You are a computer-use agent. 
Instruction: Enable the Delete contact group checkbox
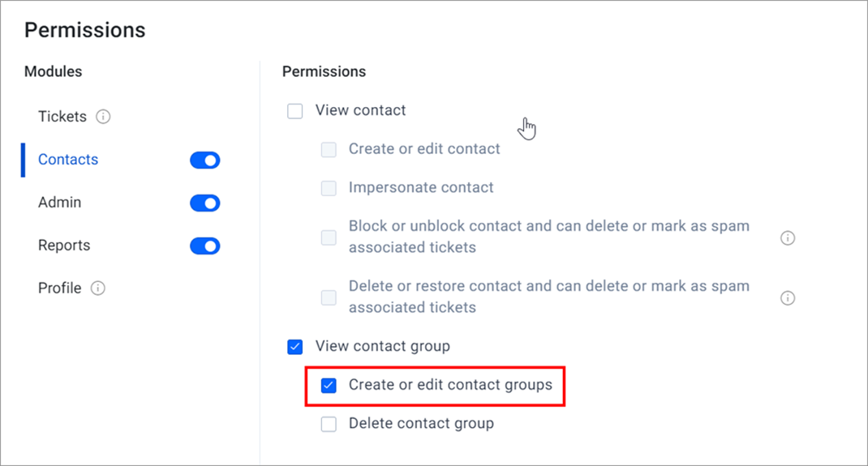click(329, 424)
